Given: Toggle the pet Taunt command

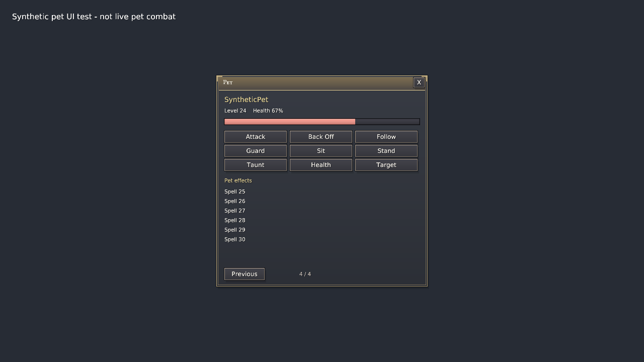Looking at the screenshot, I should coord(256,165).
